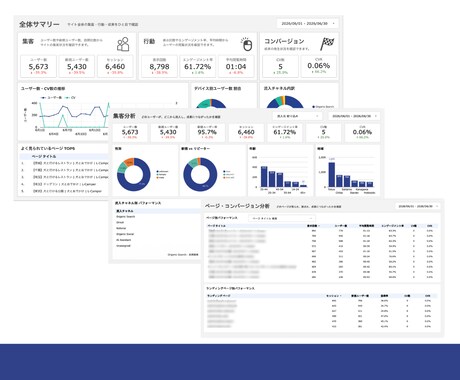Select the Organic Social row in the channel table

pos(157,234)
